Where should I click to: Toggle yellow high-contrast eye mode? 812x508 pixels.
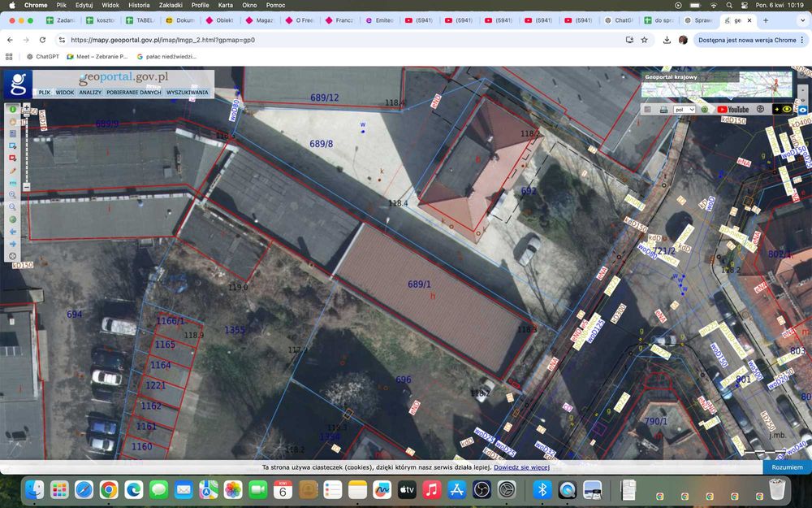pyautogui.click(x=783, y=110)
